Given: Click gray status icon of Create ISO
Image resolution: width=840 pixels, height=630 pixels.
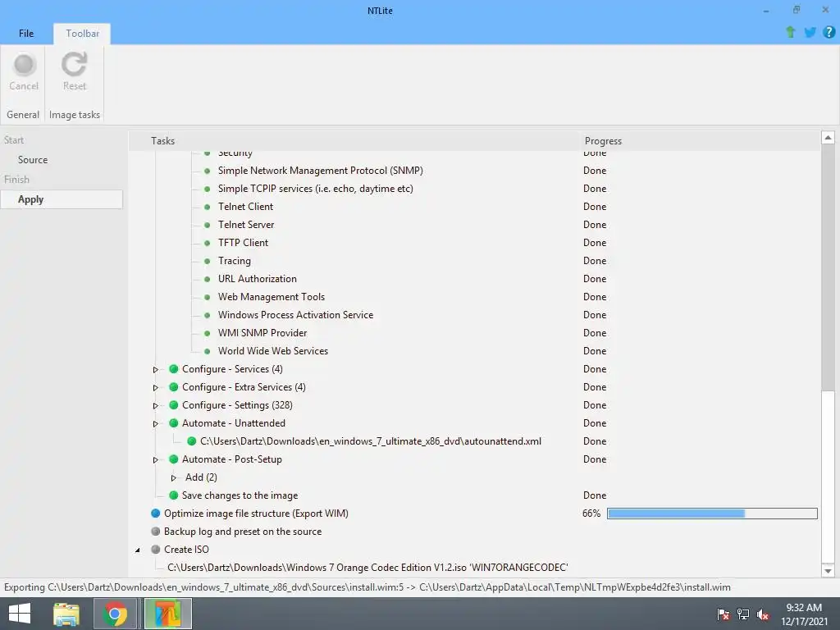Looking at the screenshot, I should point(155,550).
